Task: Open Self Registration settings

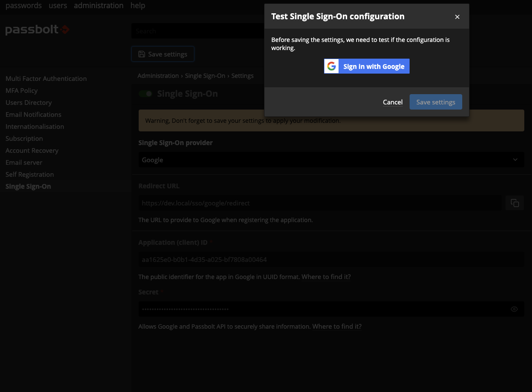Action: 30,175
